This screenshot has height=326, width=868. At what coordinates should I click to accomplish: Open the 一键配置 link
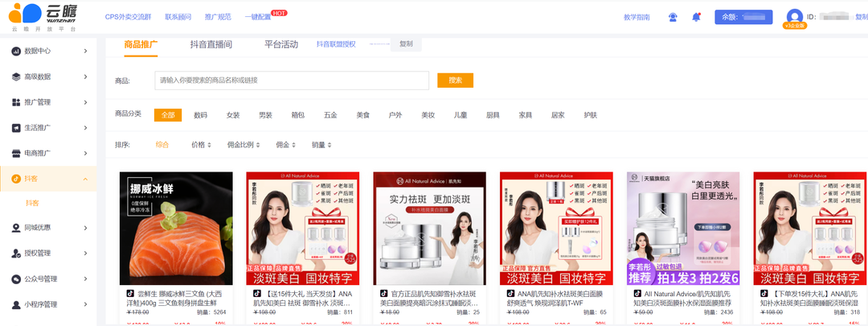[258, 17]
